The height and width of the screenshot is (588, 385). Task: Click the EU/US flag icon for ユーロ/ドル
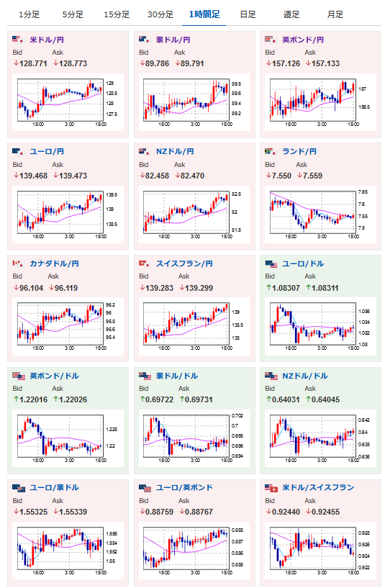click(x=271, y=263)
